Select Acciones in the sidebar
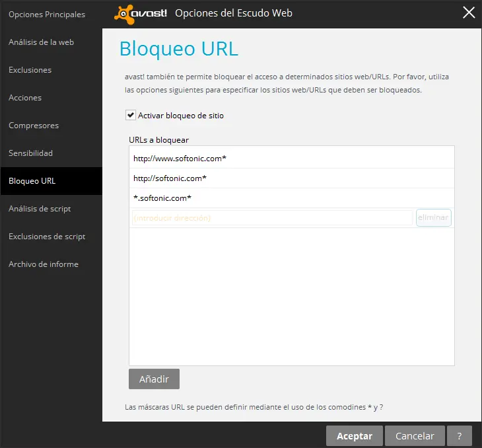This screenshot has height=448, width=482. point(25,98)
